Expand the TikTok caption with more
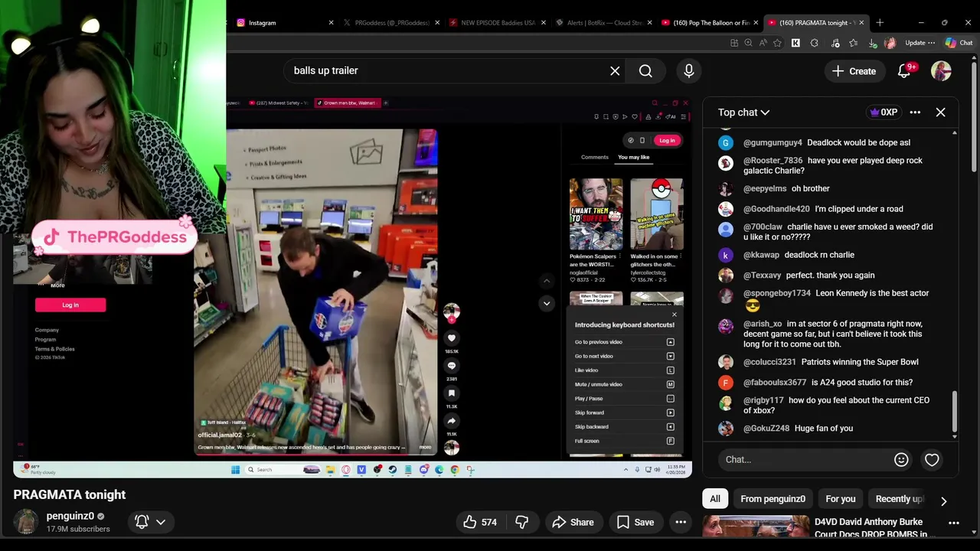 tap(425, 447)
